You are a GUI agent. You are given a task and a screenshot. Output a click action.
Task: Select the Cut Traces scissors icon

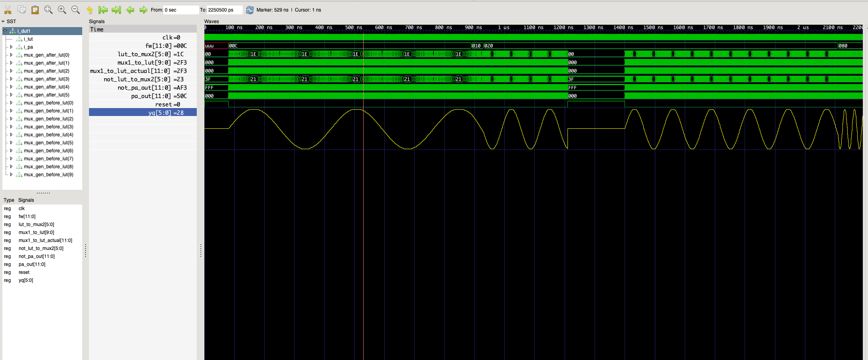click(x=7, y=10)
